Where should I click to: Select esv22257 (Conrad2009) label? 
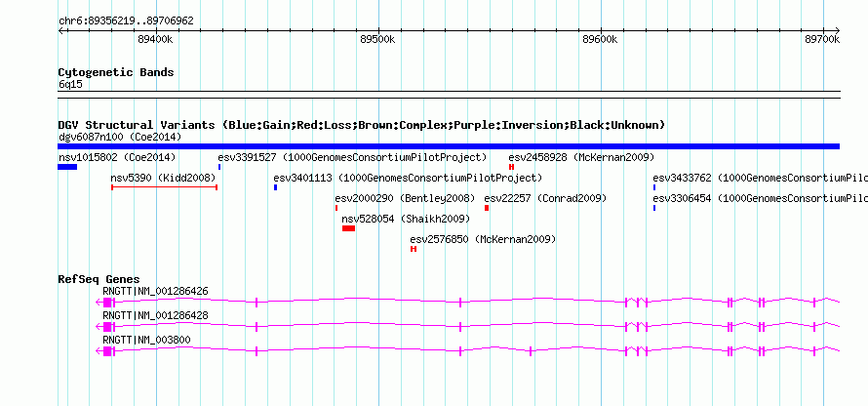pyautogui.click(x=545, y=198)
